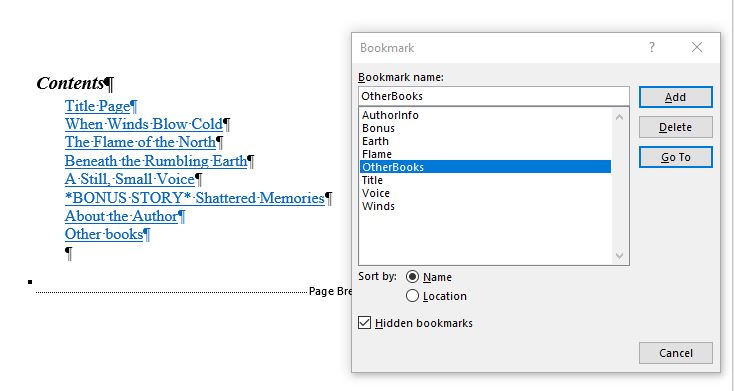Screen dimensions: 734x391
Task: Click the Bookmark name input field
Action: click(494, 96)
